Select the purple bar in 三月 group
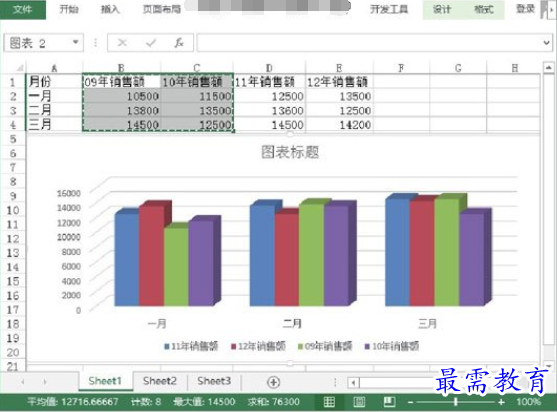Screen dimensions: 557x412 tap(472, 259)
